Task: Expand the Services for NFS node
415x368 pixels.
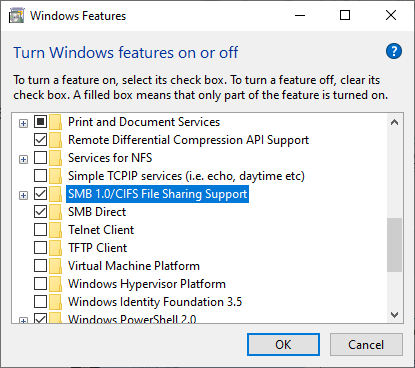Action: pos(23,159)
